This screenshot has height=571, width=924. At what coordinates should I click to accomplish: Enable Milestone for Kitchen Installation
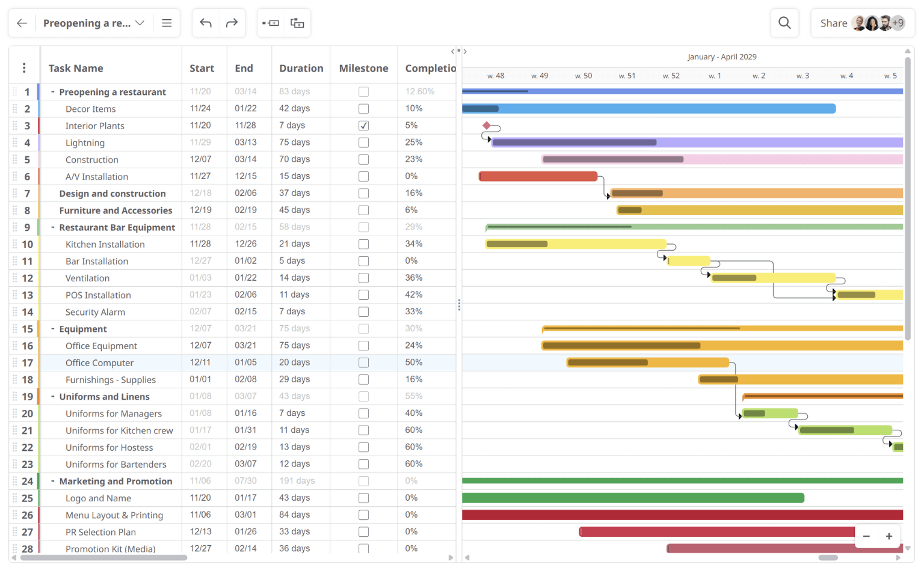tap(363, 244)
